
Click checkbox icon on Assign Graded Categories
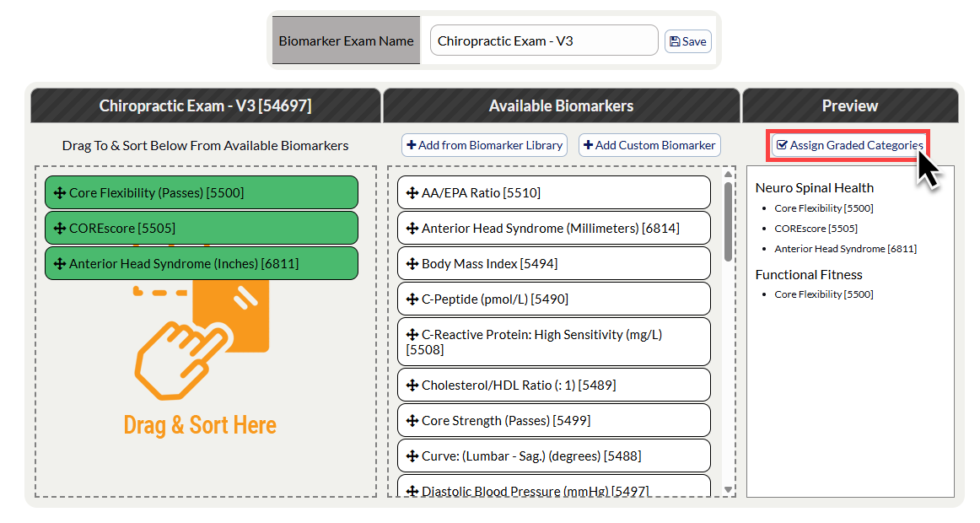[781, 145]
